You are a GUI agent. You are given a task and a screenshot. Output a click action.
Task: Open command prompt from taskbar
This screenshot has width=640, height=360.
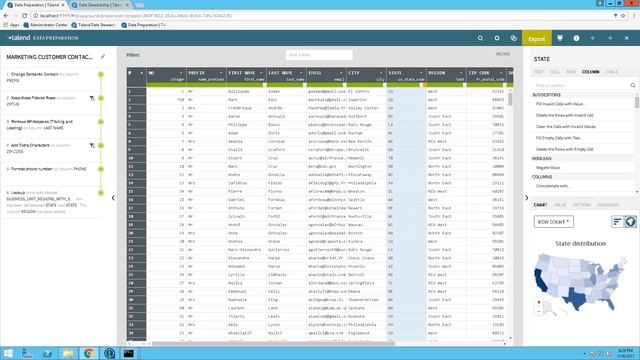click(x=129, y=353)
